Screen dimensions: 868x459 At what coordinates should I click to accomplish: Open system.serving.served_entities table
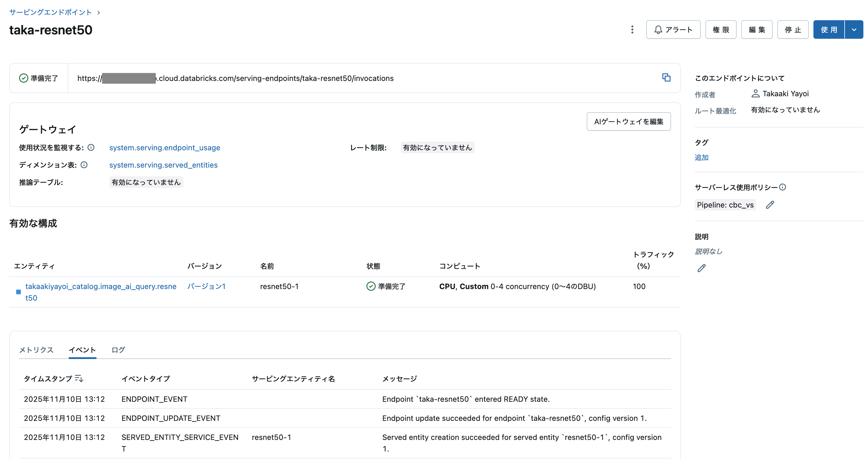coord(163,165)
